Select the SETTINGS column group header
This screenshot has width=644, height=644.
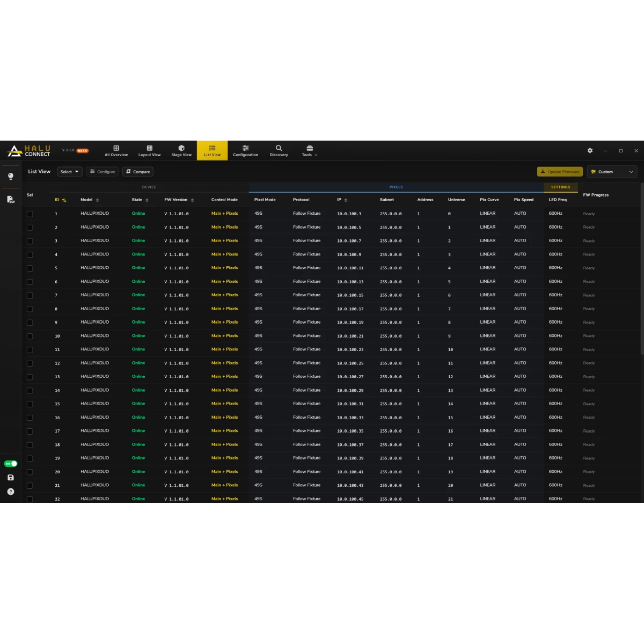[560, 187]
